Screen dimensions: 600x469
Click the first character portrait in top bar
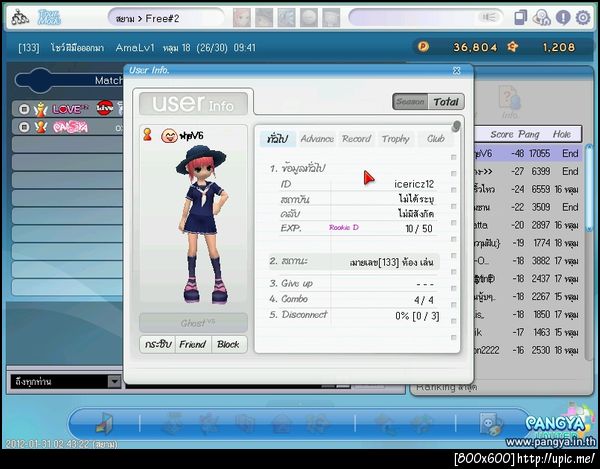pos(242,18)
